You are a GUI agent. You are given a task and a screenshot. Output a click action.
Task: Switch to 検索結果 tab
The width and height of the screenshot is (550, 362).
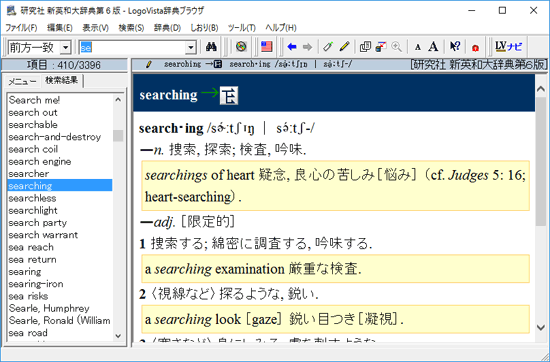[62, 80]
